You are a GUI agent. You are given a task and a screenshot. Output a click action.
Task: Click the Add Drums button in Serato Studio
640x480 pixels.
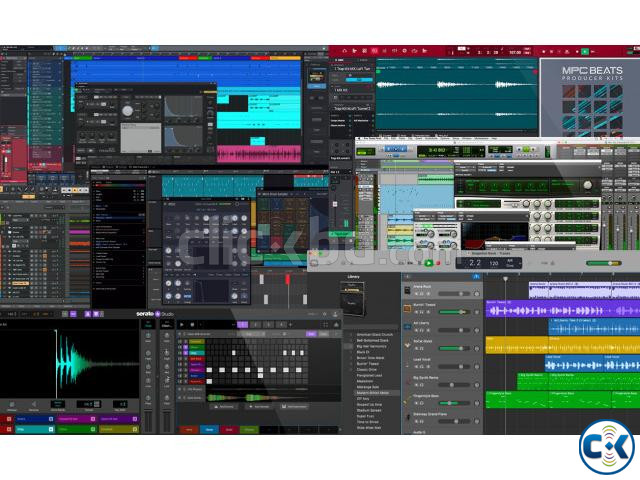[x=224, y=407]
